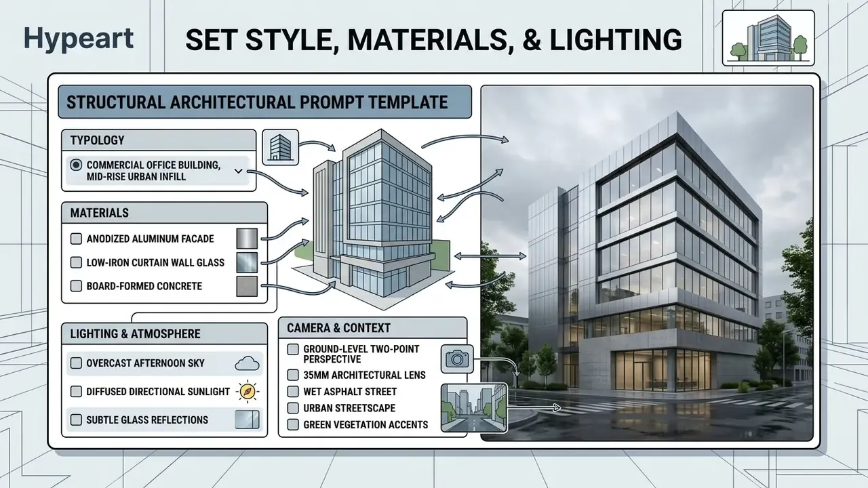
Task: Click the camera icon in Camera & Context
Action: click(x=458, y=359)
